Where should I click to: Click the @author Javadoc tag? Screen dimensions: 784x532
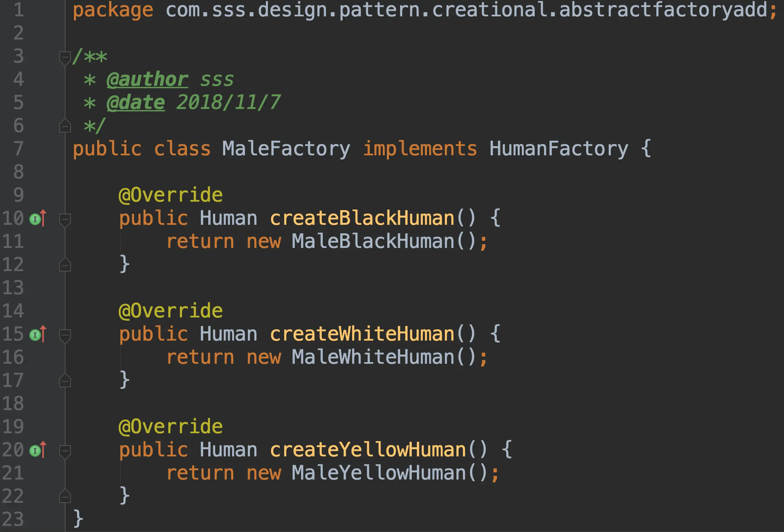coord(147,80)
